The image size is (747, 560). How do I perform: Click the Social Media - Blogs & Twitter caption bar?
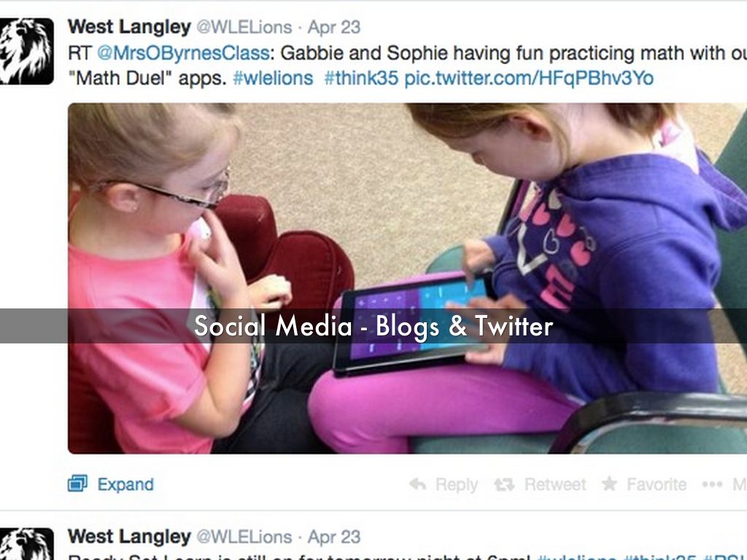click(x=373, y=326)
